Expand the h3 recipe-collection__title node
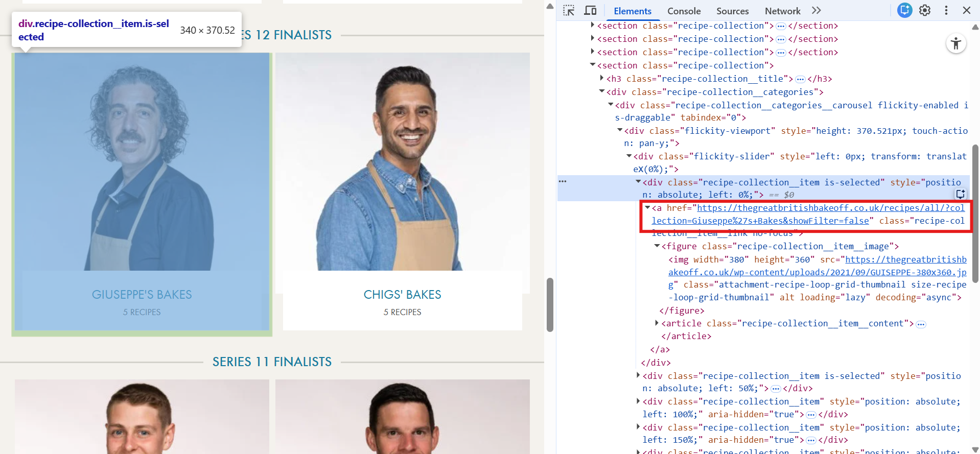Screen dimensions: 980x454 coord(601,78)
